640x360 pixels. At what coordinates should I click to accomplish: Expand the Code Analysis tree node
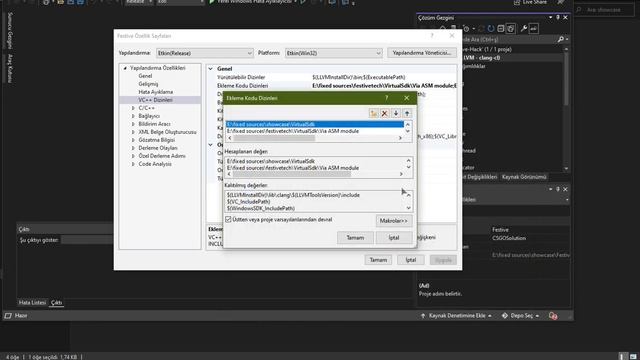(133, 164)
